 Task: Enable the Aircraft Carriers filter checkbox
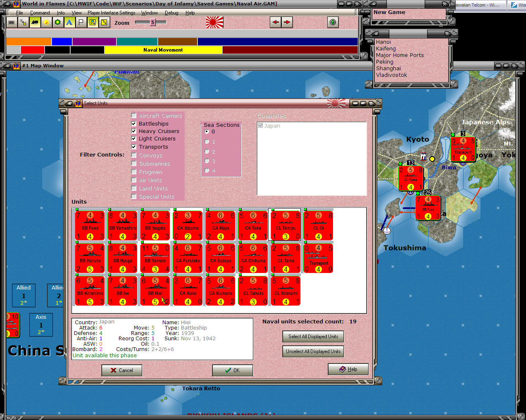134,116
